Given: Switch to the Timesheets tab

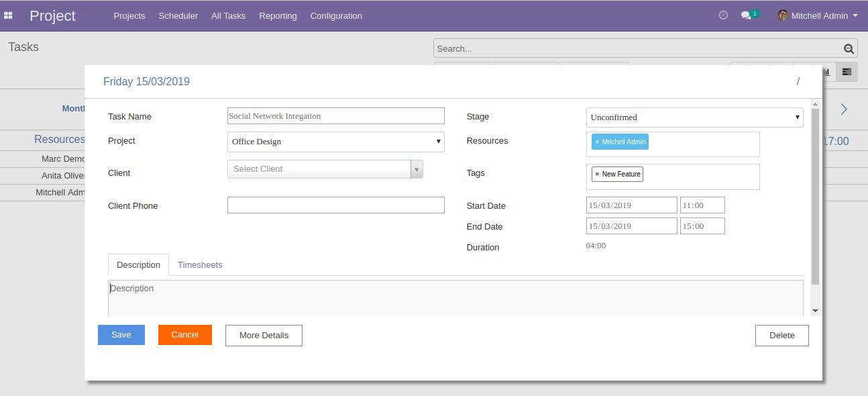Looking at the screenshot, I should [x=200, y=264].
